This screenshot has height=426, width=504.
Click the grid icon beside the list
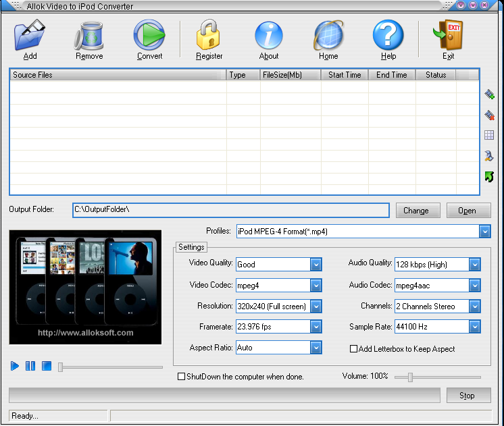click(489, 135)
